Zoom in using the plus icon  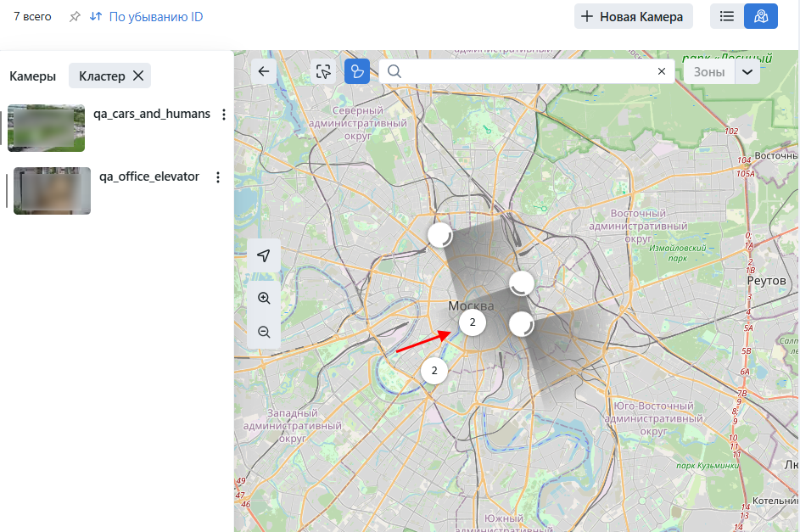point(264,298)
